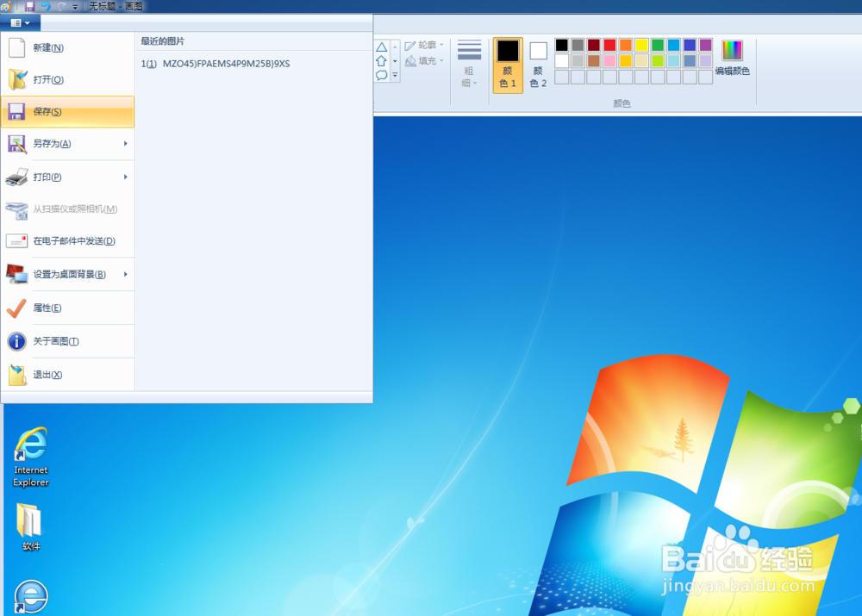Image resolution: width=862 pixels, height=616 pixels.
Task: Expand the Print submenu arrow
Action: pyautogui.click(x=126, y=177)
